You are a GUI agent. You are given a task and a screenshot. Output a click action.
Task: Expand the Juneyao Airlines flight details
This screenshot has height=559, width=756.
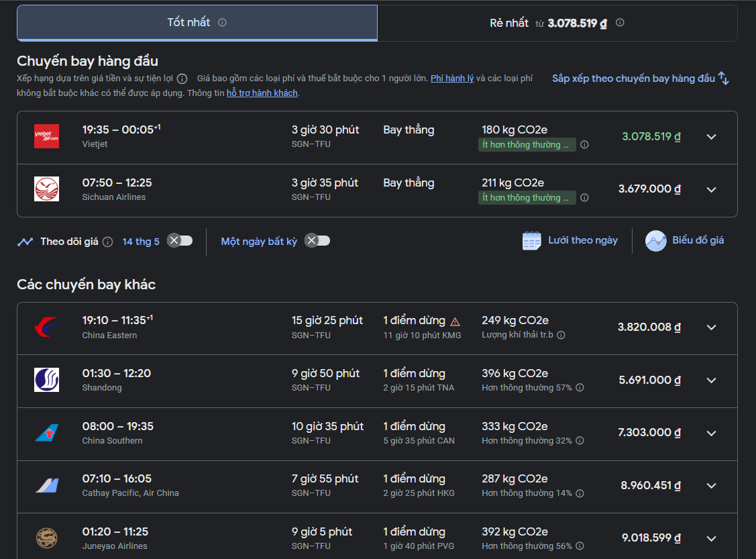pyautogui.click(x=711, y=538)
